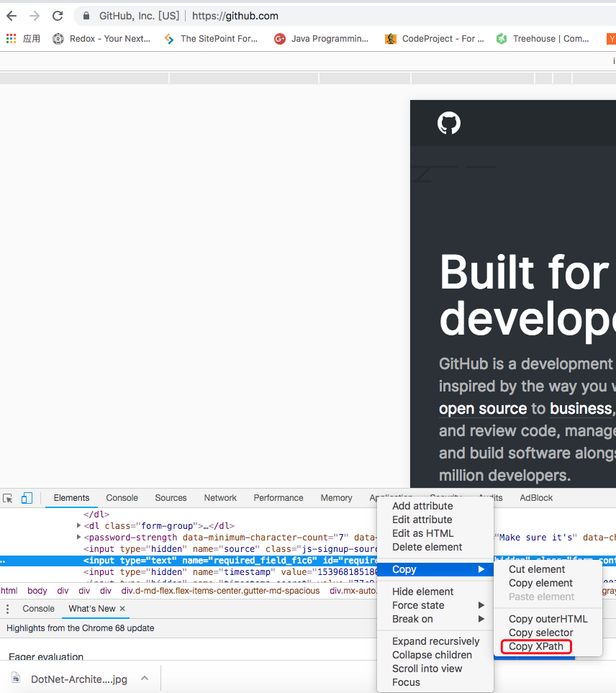Screen dimensions: 616x693
Task: Open the AdBlock tab
Action: tap(536, 498)
